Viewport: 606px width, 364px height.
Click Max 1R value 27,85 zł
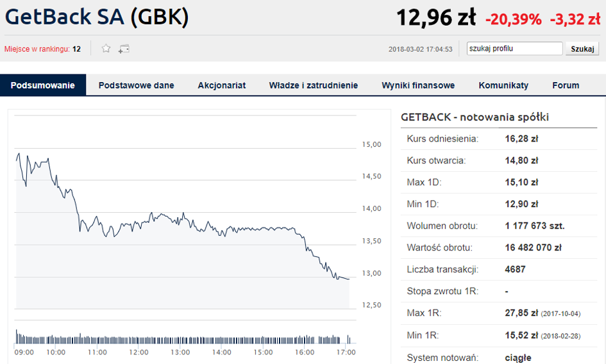point(521,313)
